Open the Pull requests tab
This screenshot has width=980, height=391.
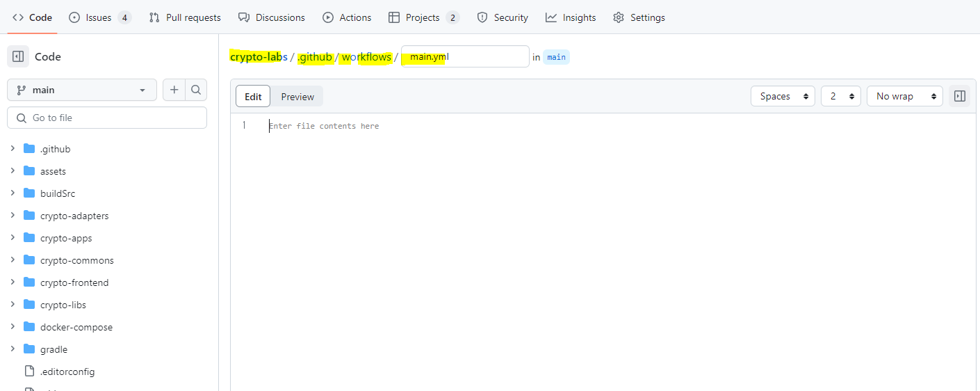(185, 17)
